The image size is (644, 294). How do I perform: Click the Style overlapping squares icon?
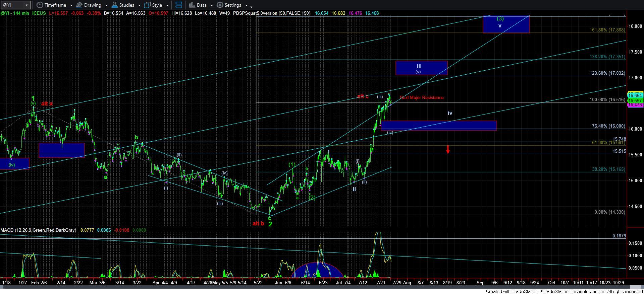point(147,5)
